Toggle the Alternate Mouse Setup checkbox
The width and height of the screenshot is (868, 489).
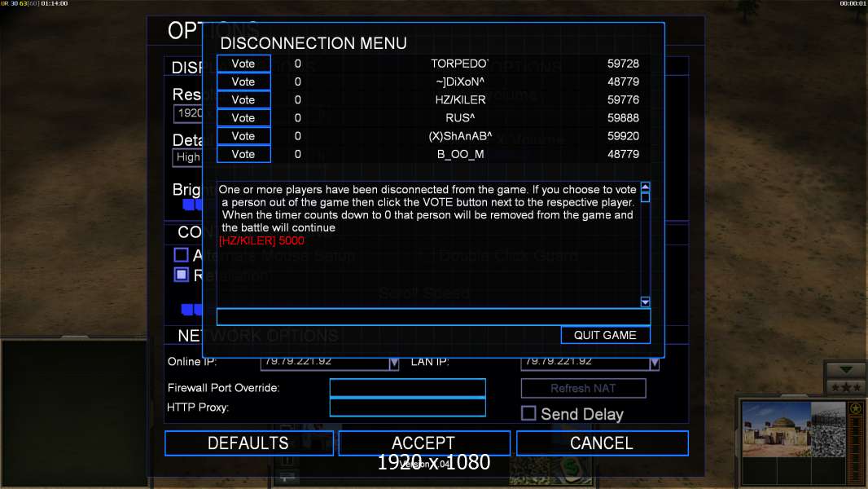181,255
